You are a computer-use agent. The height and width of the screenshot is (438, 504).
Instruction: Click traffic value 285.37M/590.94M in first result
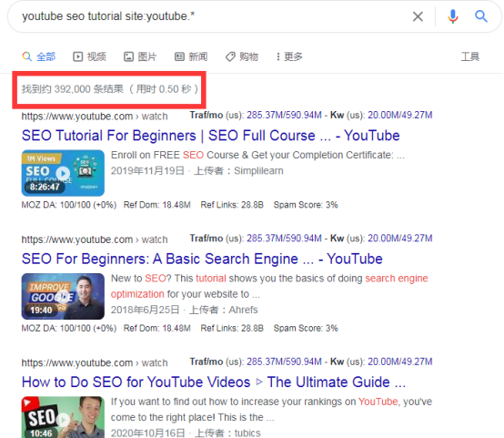click(284, 115)
